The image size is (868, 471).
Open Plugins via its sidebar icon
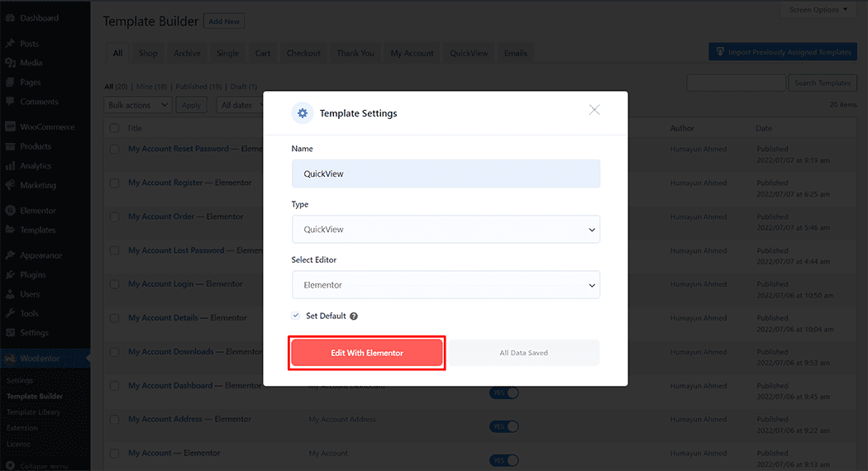(10, 274)
